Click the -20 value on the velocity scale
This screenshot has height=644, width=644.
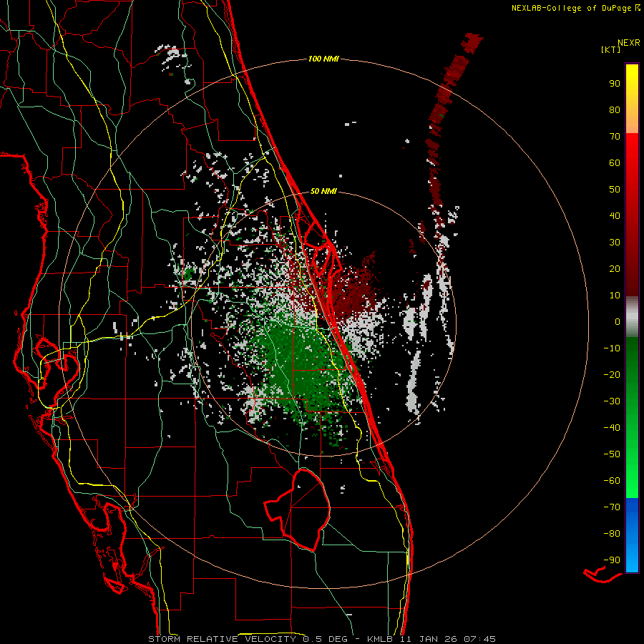[612, 374]
